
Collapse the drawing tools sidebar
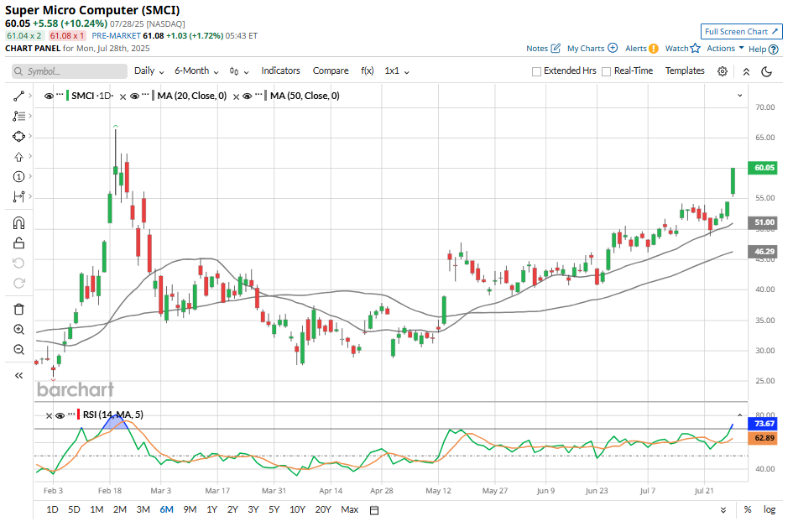[x=18, y=375]
